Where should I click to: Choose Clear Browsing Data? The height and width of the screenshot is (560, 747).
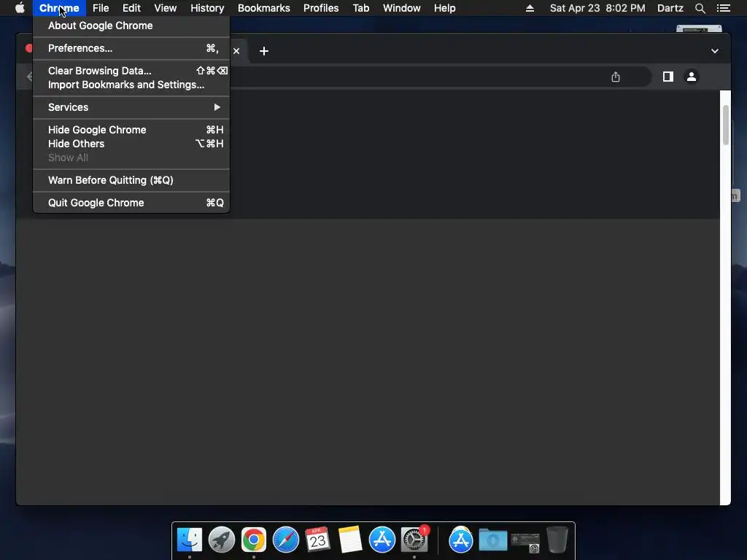pyautogui.click(x=131, y=71)
